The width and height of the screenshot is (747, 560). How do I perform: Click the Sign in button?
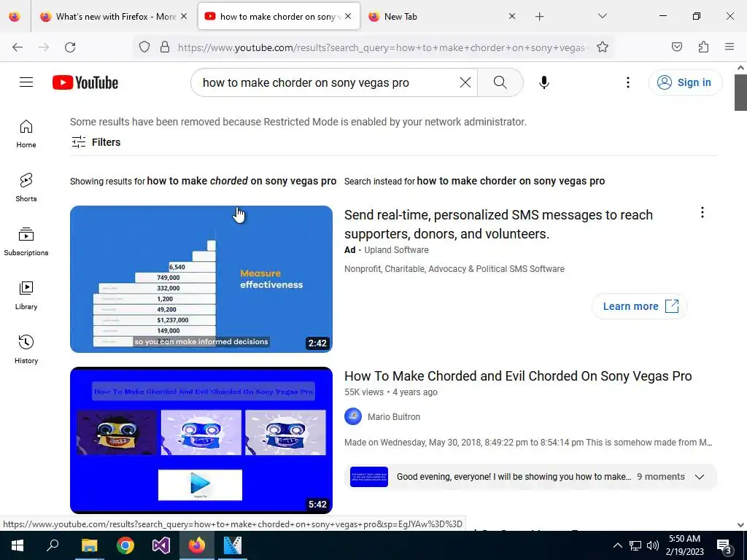[x=685, y=82]
